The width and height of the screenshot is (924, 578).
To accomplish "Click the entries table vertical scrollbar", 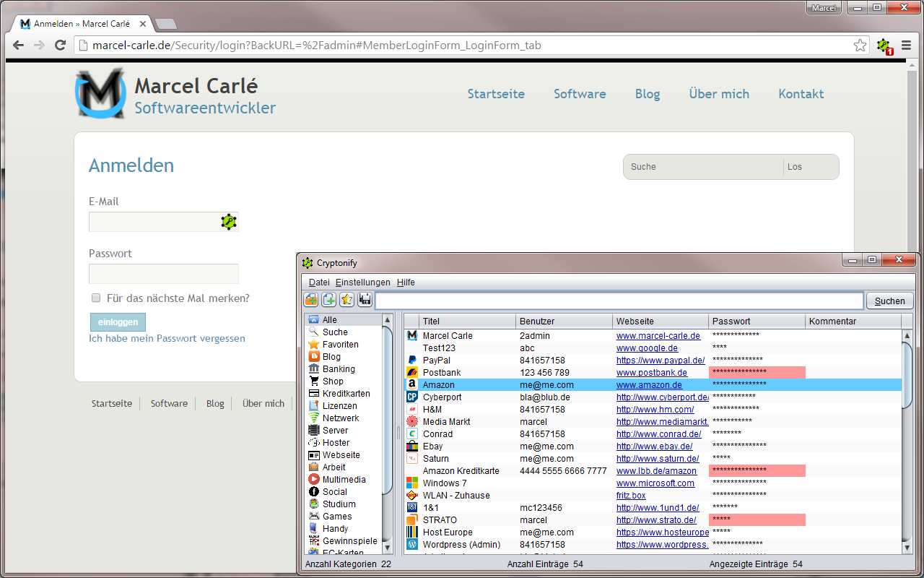I will (x=907, y=442).
